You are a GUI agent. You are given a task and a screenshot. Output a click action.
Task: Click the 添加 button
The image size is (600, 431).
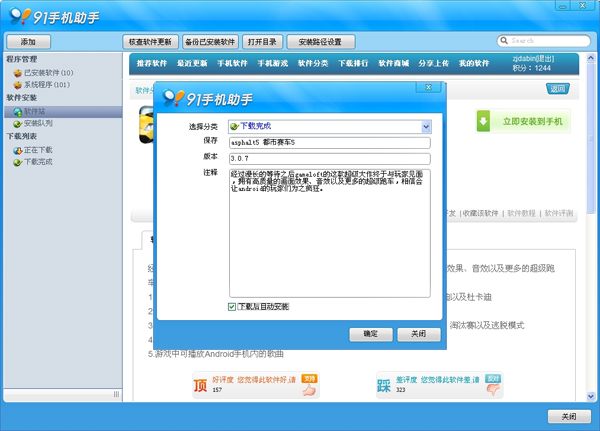click(28, 42)
